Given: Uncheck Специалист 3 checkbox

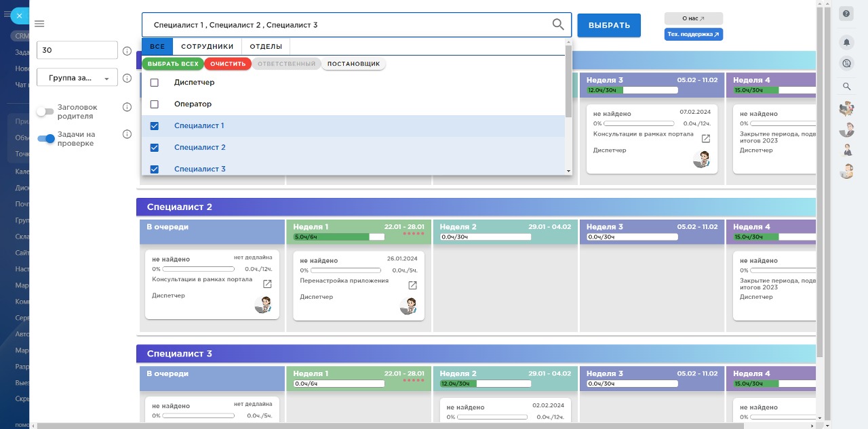Looking at the screenshot, I should (x=154, y=169).
